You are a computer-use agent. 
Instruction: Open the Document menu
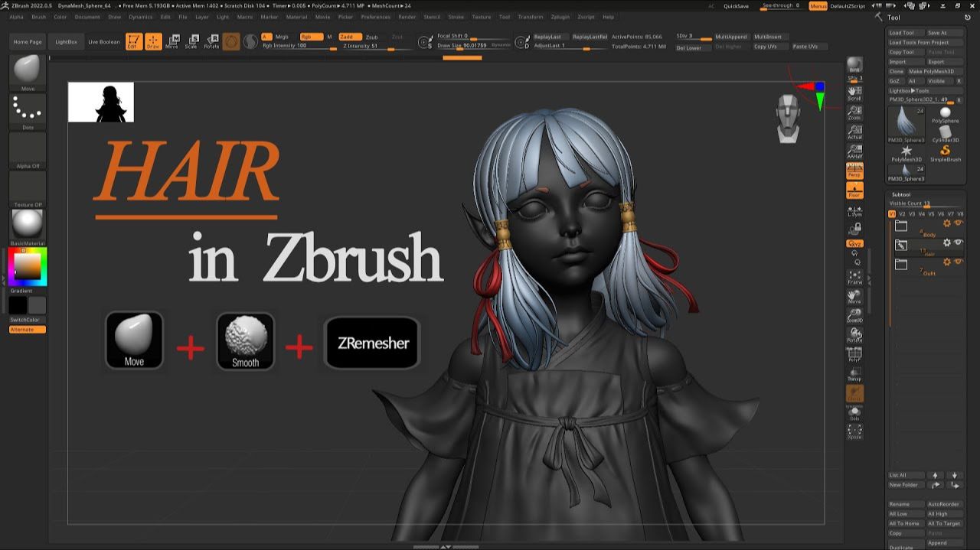(87, 17)
